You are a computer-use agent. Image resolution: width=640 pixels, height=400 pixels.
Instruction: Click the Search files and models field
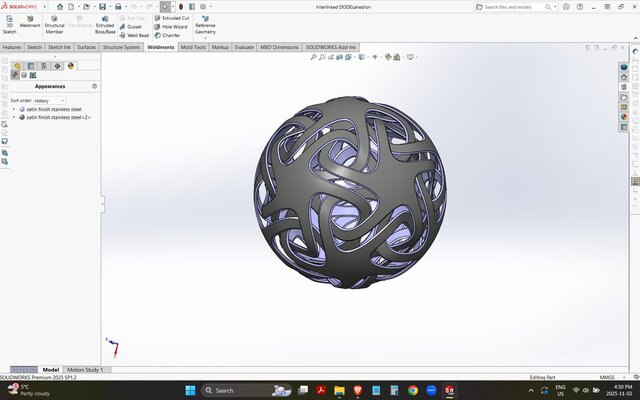tap(517, 7)
